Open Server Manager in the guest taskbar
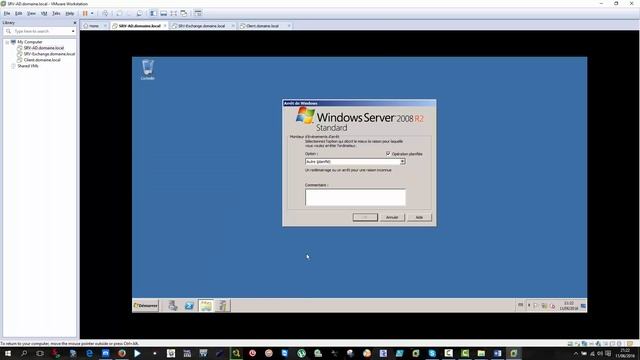640x360 pixels. pos(173,305)
